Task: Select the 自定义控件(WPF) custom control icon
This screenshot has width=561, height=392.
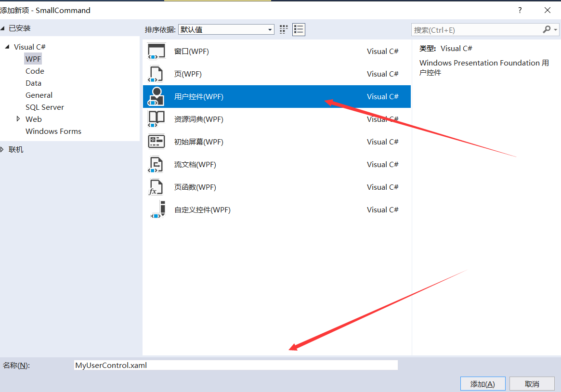Action: pyautogui.click(x=158, y=209)
